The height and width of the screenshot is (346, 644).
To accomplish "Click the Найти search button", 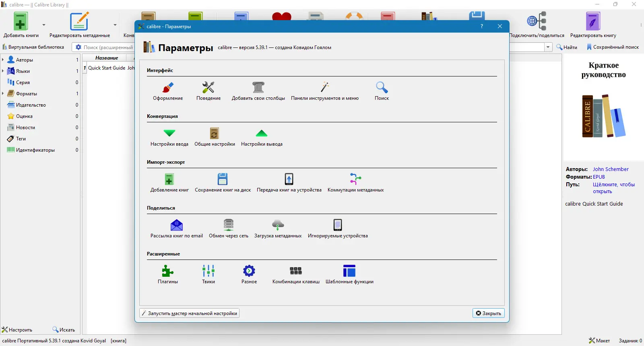I will click(x=567, y=47).
